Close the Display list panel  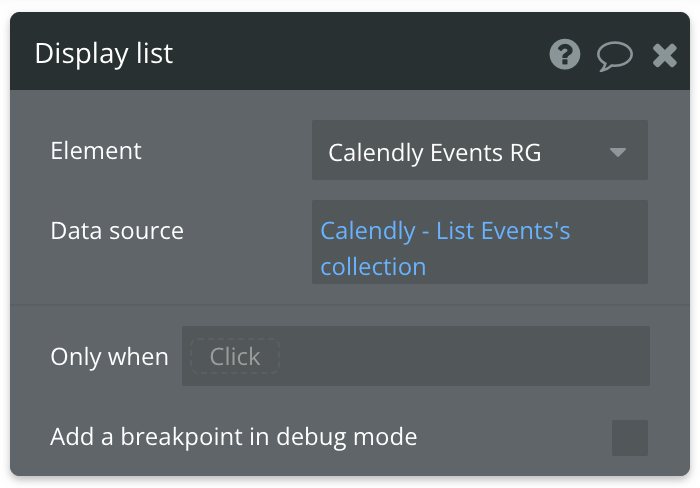[x=665, y=56]
